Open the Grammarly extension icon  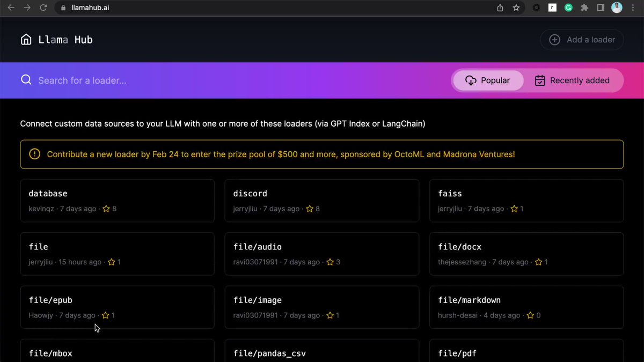click(x=568, y=8)
